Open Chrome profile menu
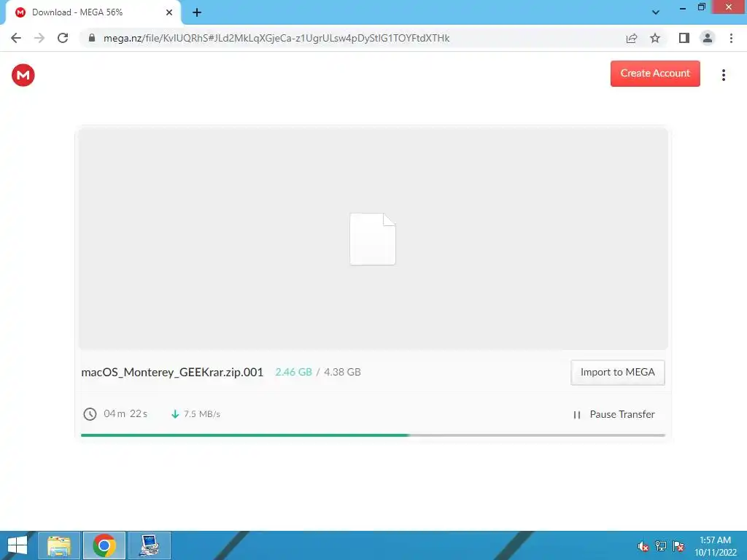 [708, 38]
